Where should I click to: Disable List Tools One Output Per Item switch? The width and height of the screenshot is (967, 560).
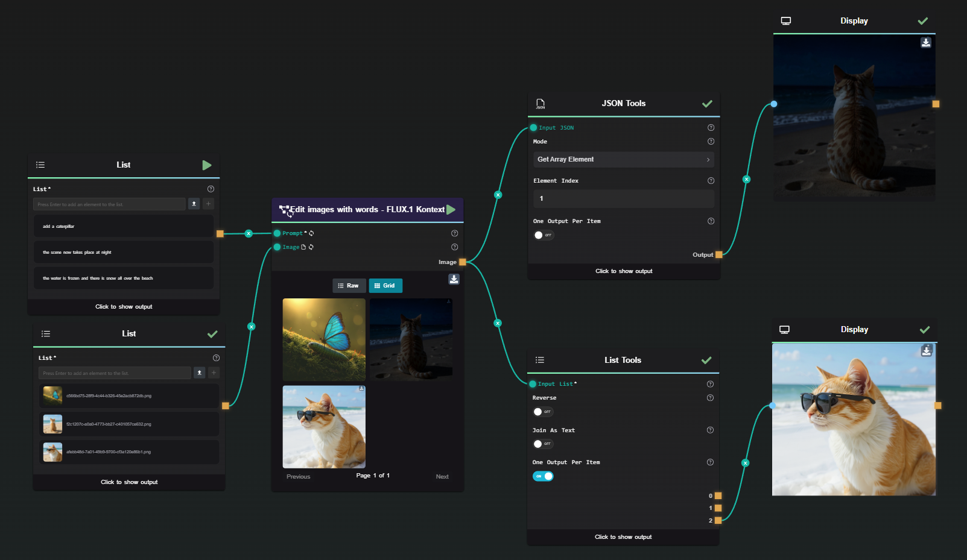tap(543, 476)
